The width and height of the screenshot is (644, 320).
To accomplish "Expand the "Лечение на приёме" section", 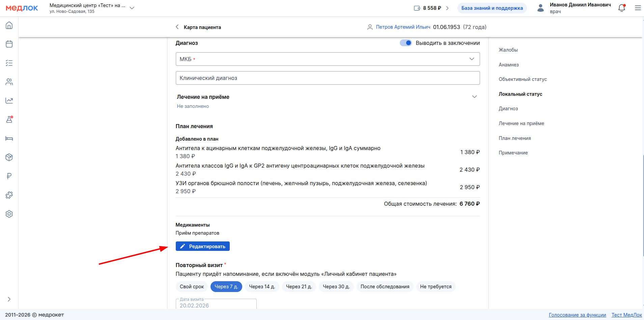I will (x=474, y=97).
